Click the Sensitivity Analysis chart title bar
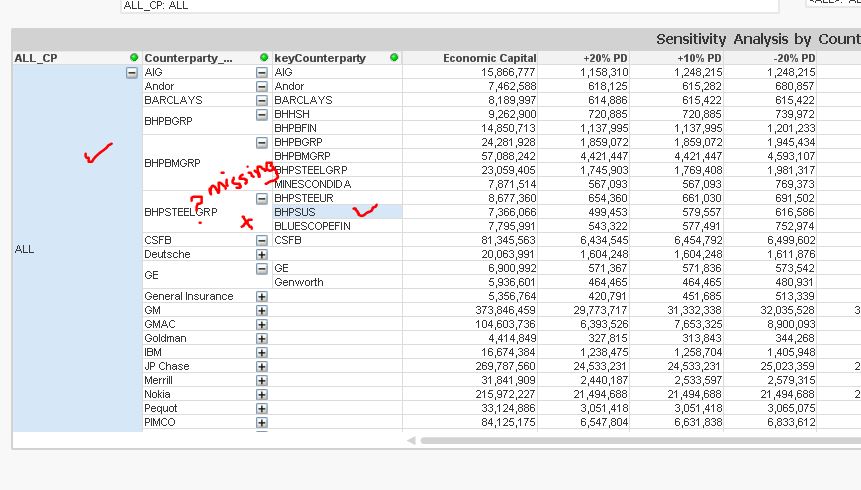 pyautogui.click(x=436, y=40)
